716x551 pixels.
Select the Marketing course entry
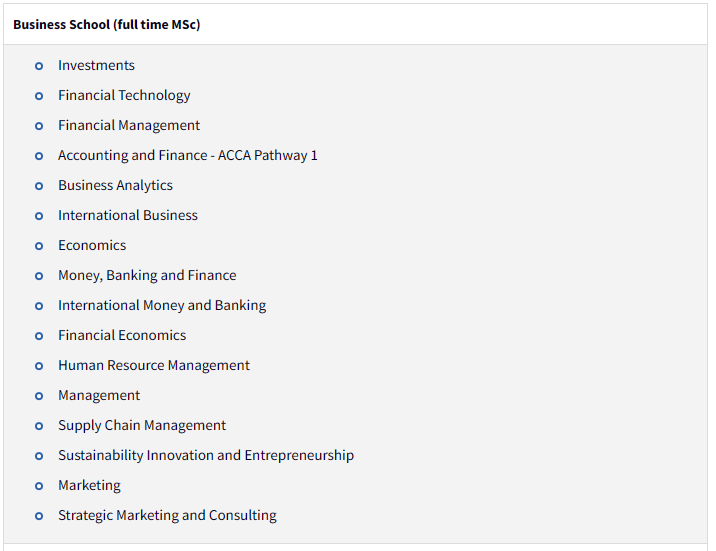point(90,485)
